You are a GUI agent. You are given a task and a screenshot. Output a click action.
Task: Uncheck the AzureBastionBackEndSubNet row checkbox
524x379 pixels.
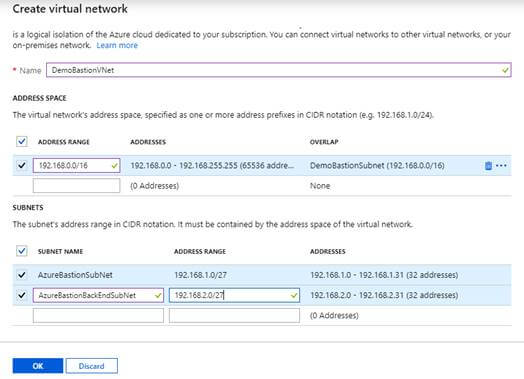point(22,295)
